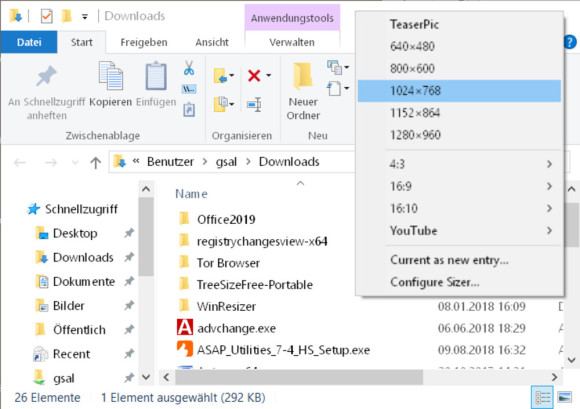580x409 pixels.
Task: Click the blue help question mark icon
Action: click(570, 42)
